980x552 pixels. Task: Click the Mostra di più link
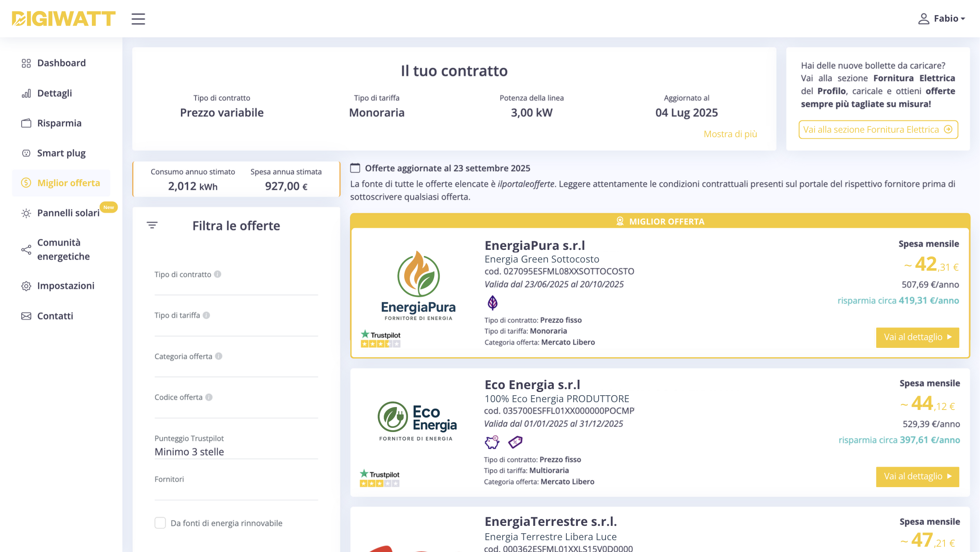tap(730, 134)
